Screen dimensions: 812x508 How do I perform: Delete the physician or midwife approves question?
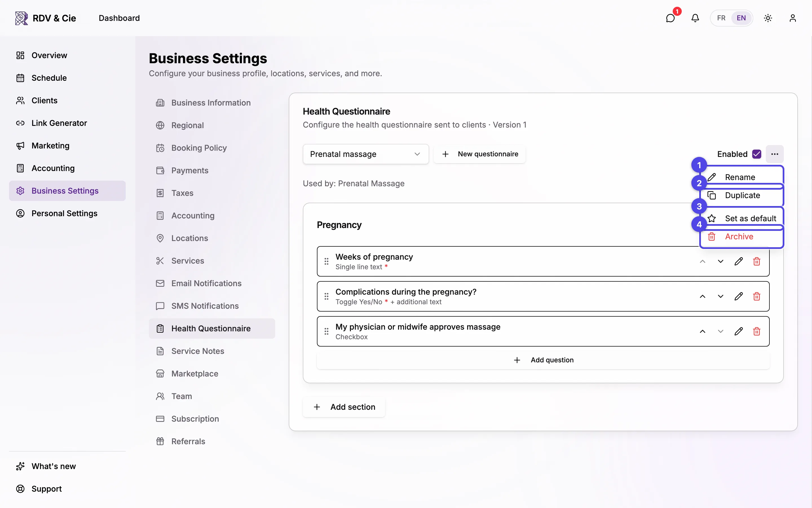tap(757, 331)
